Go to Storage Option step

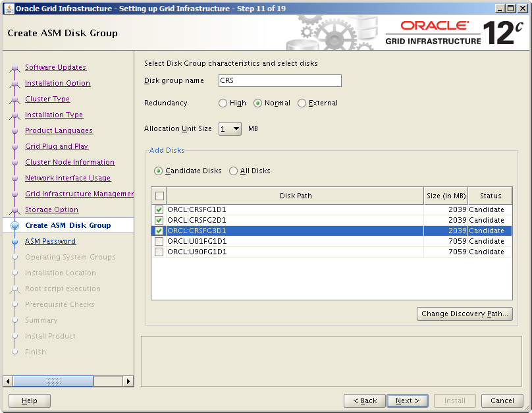51,210
